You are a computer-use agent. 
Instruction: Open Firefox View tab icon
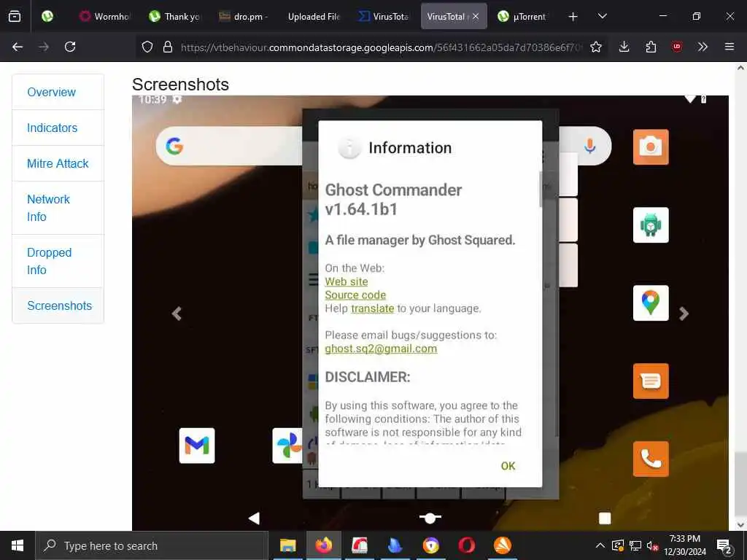click(x=15, y=16)
